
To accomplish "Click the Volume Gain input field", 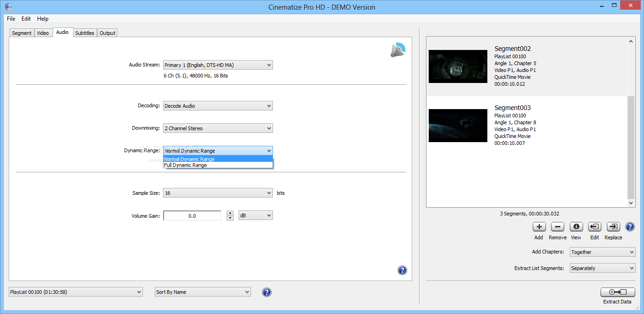I will [x=192, y=215].
